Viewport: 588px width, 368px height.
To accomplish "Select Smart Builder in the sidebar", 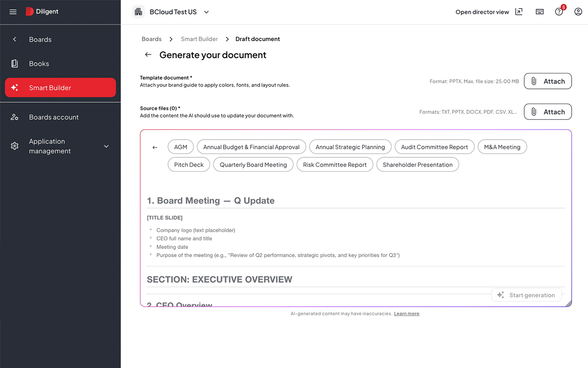I will [60, 88].
